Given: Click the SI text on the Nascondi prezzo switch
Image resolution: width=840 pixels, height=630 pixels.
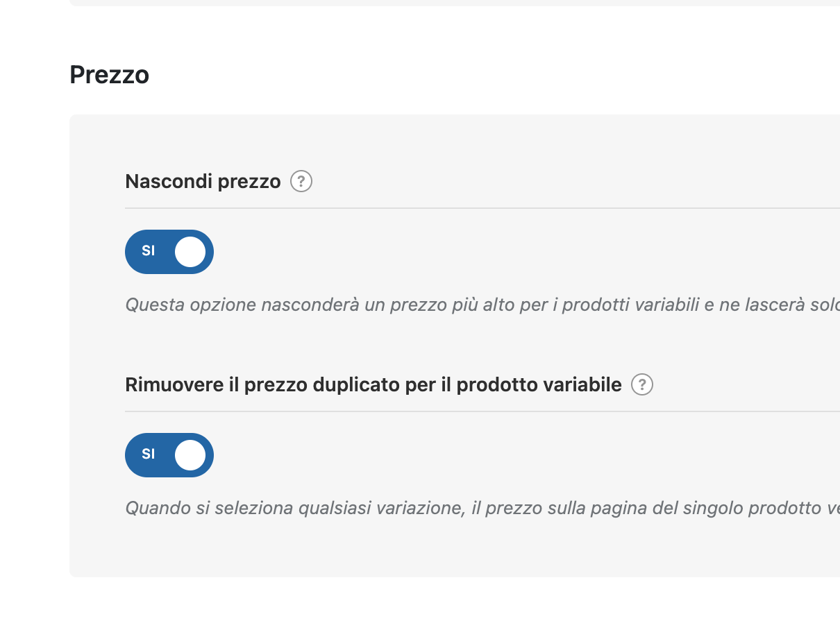Looking at the screenshot, I should tap(148, 252).
